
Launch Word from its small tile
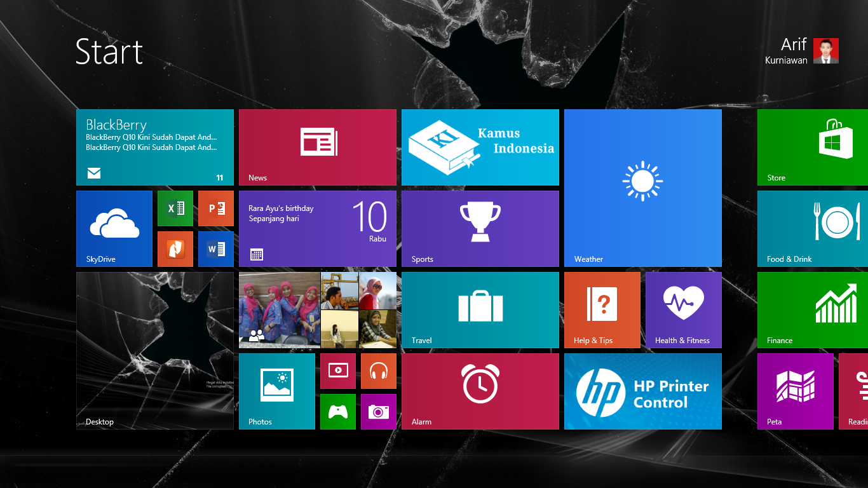pos(216,249)
